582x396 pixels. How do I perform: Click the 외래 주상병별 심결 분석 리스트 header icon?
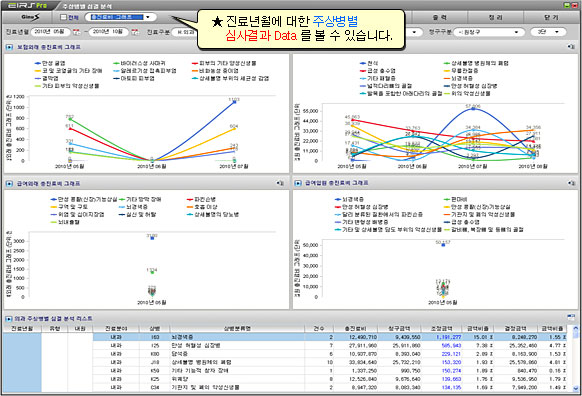(9, 319)
